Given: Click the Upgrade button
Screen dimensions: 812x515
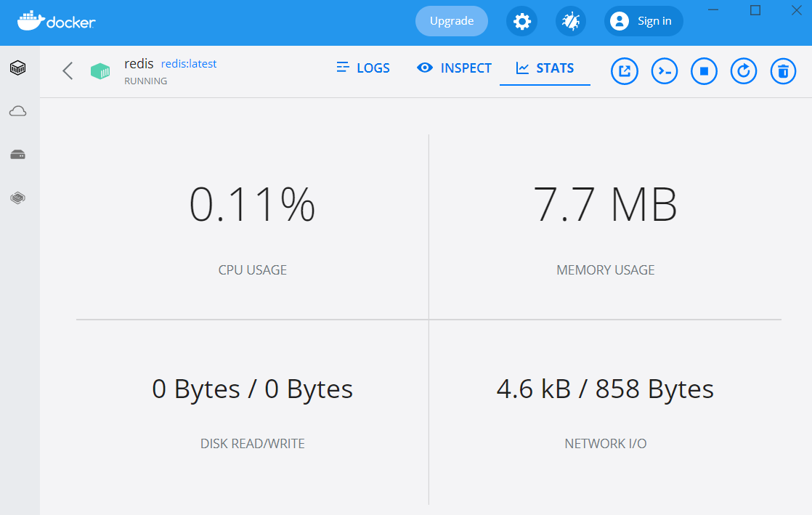Looking at the screenshot, I should pyautogui.click(x=452, y=21).
